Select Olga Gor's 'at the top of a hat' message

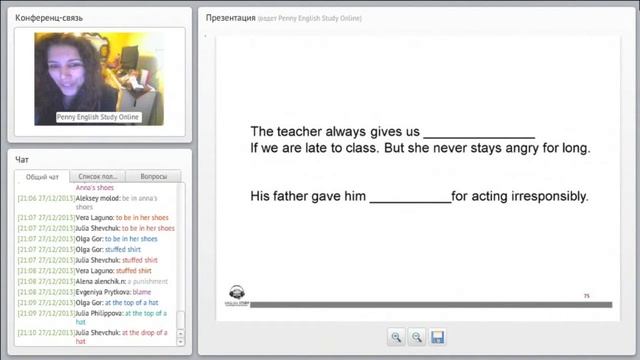point(88,302)
